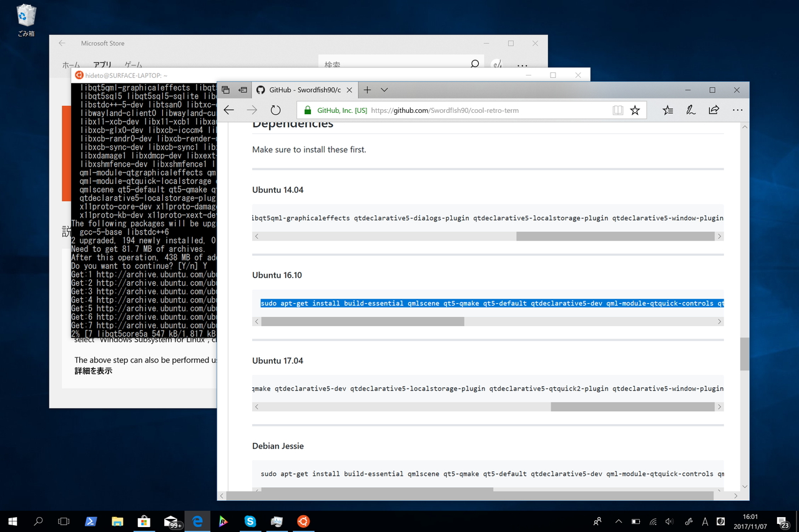Open Edge's More options menu
Viewport: 799px width, 532px height.
(737, 110)
